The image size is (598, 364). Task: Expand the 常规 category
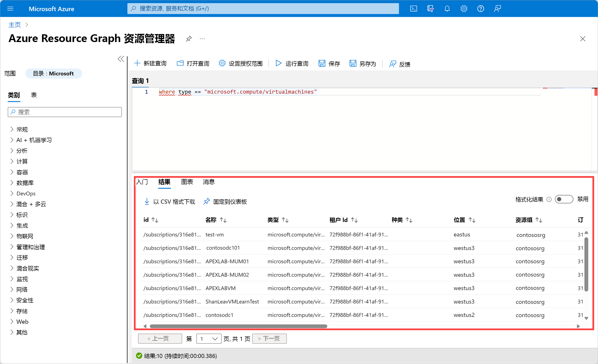click(x=12, y=129)
